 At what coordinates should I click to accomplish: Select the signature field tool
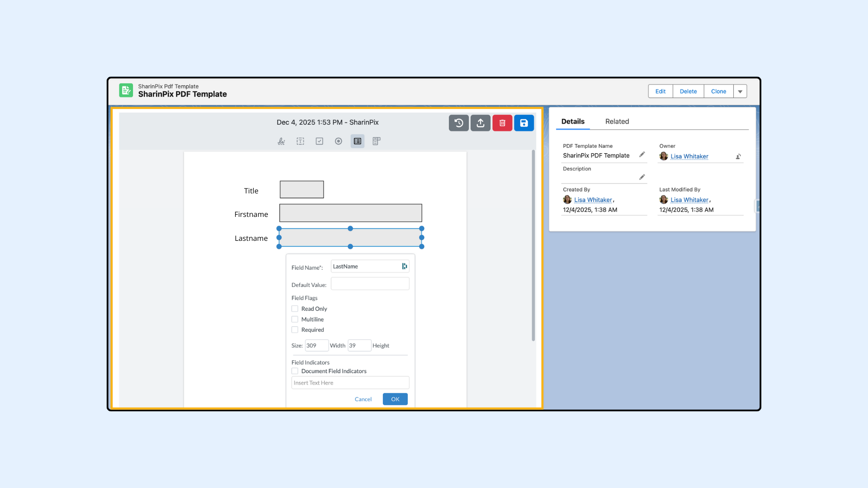coord(281,141)
